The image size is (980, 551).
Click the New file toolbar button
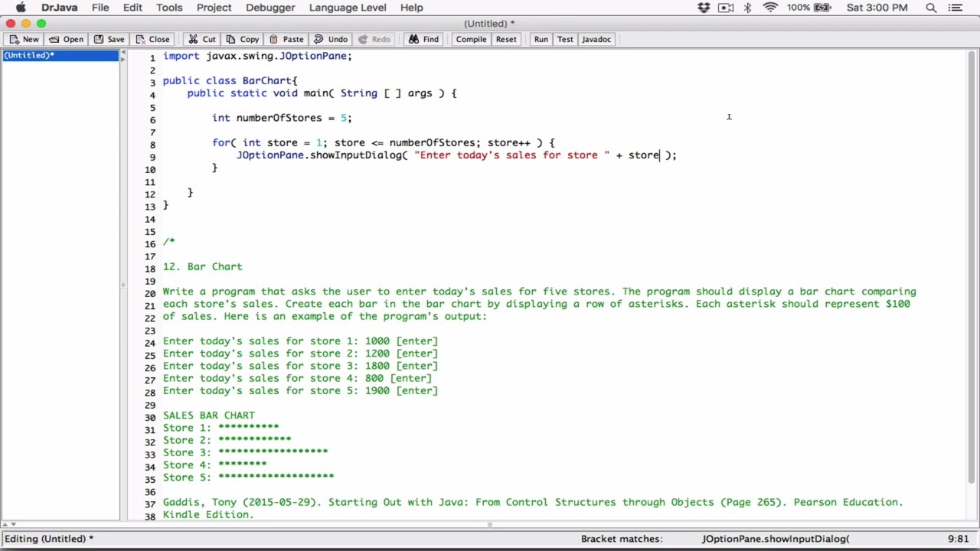pos(24,39)
